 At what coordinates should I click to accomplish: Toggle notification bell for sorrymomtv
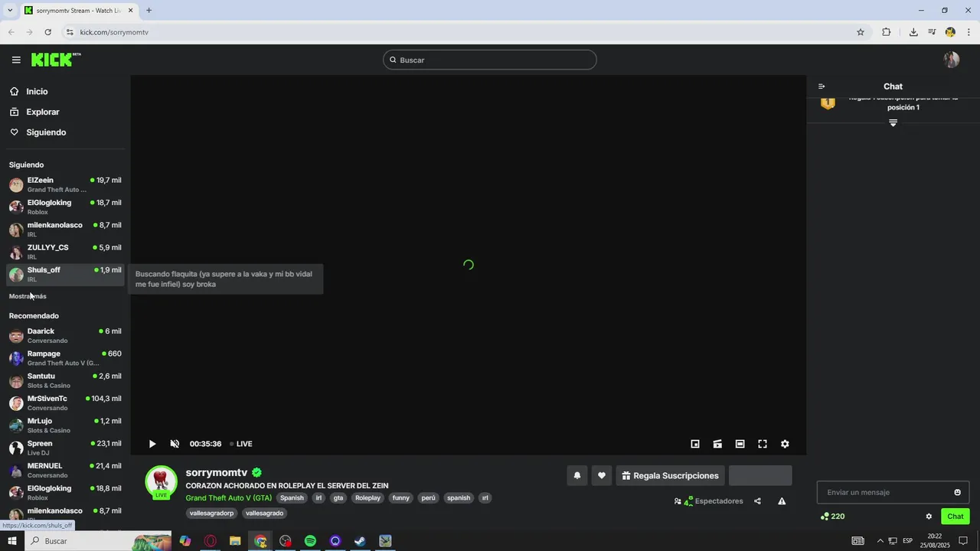point(577,475)
